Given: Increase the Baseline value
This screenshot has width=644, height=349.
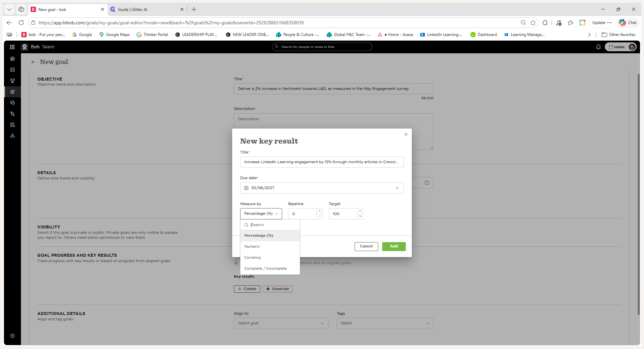Looking at the screenshot, I should coord(320,211).
